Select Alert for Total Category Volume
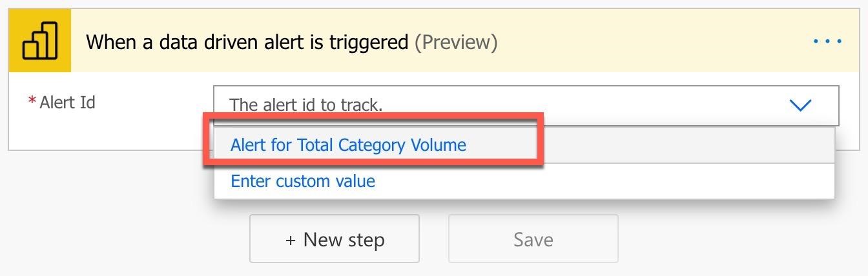The image size is (868, 276). click(348, 145)
